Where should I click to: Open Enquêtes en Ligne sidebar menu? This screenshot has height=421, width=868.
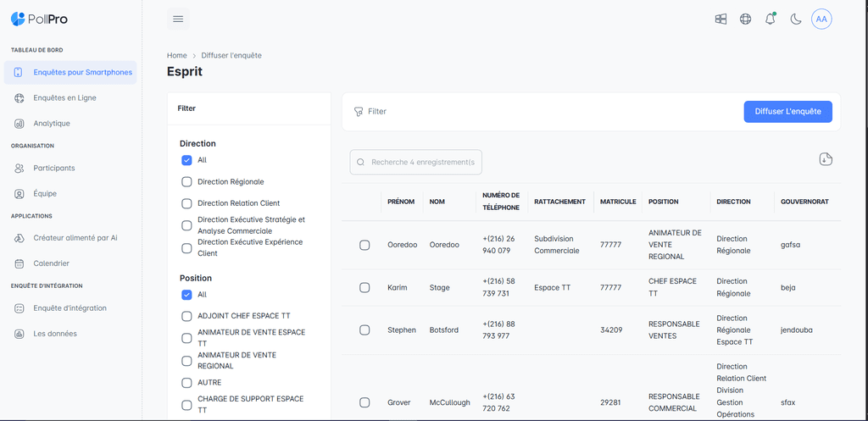(64, 98)
